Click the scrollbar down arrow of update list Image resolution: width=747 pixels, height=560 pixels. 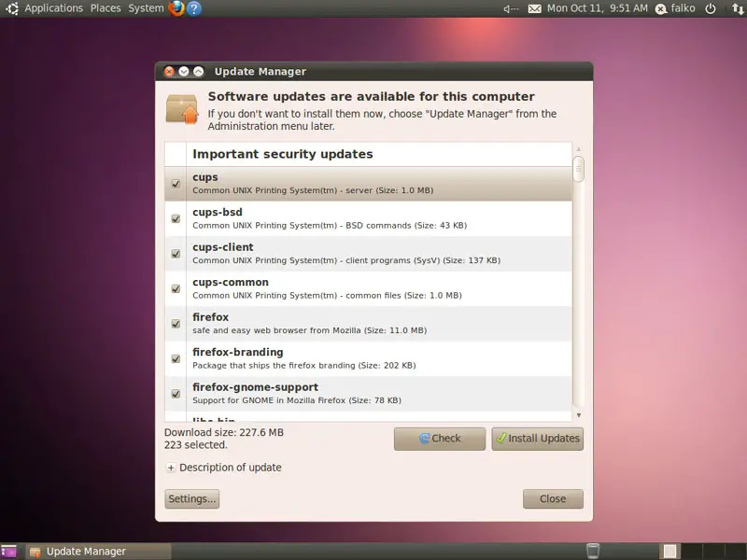(579, 415)
